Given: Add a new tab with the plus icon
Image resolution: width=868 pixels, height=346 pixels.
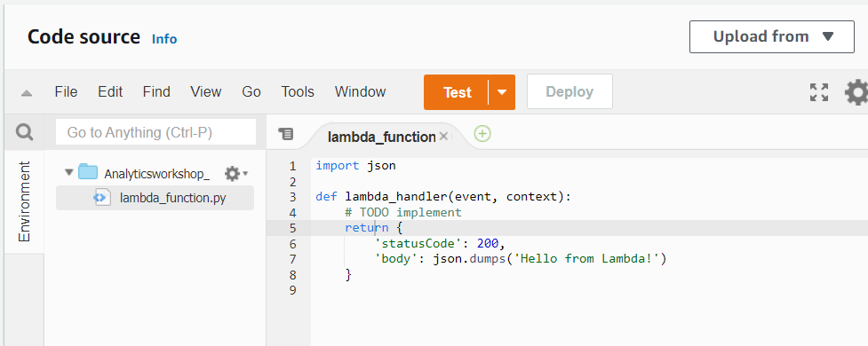Looking at the screenshot, I should [x=482, y=134].
